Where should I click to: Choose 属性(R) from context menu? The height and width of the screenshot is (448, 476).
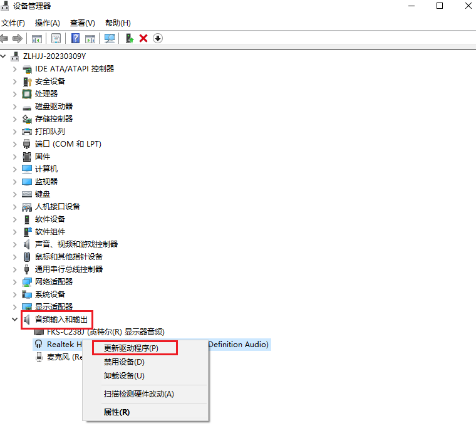[116, 412]
